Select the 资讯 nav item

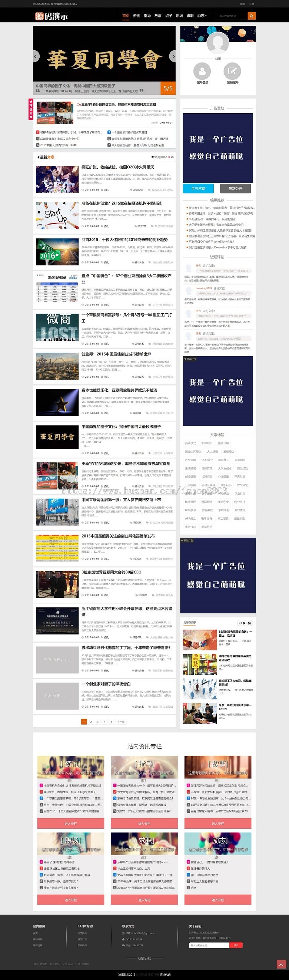[x=136, y=16]
